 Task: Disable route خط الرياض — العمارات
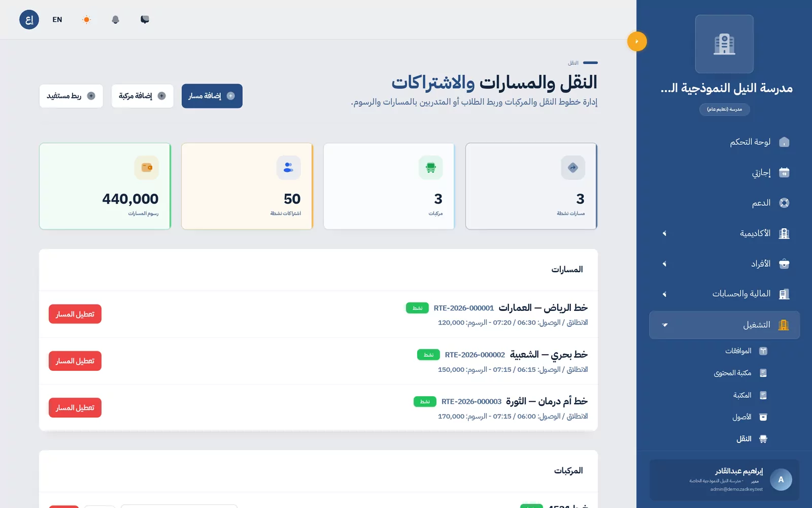75,314
